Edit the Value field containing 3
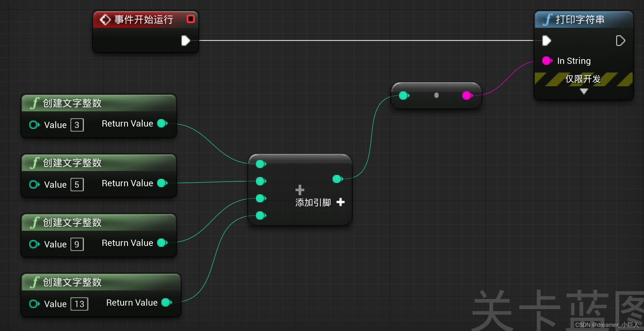Screen dimensions: 644x331 coord(77,125)
